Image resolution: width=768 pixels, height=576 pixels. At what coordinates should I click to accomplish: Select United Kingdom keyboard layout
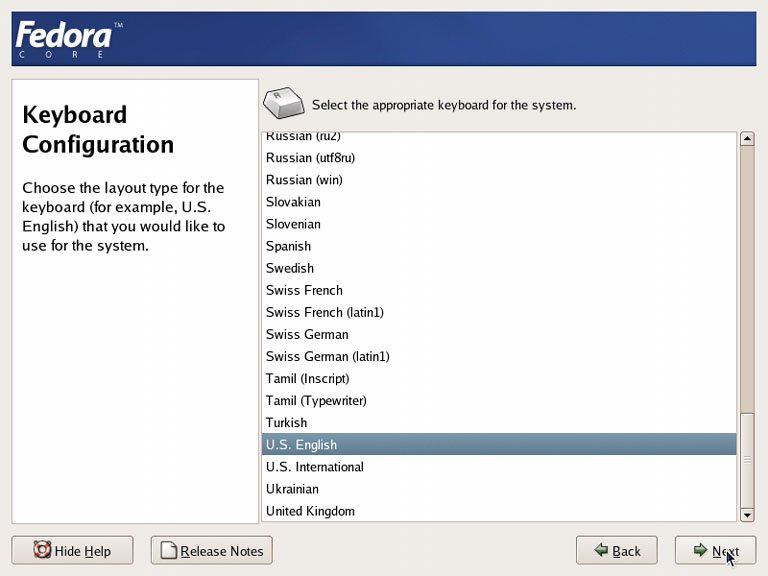click(310, 511)
